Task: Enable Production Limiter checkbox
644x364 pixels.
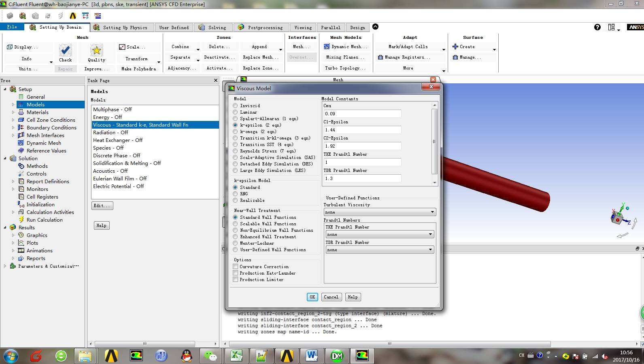Action: (235, 279)
